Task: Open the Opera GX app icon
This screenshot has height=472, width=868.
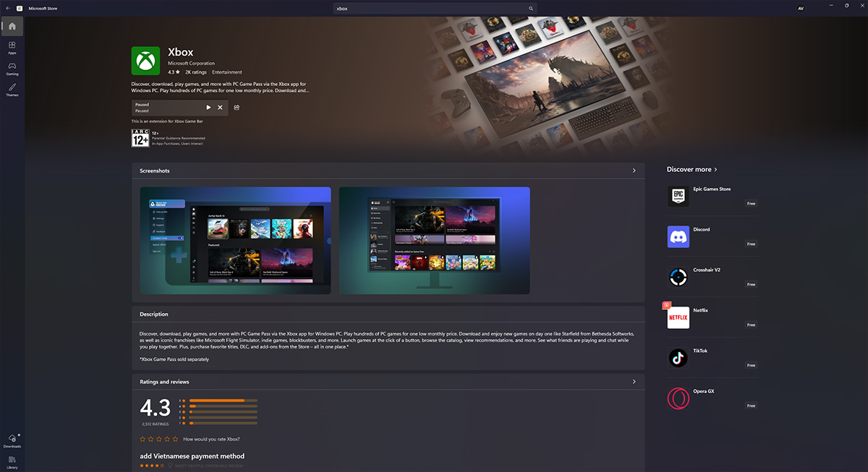Action: (678, 398)
